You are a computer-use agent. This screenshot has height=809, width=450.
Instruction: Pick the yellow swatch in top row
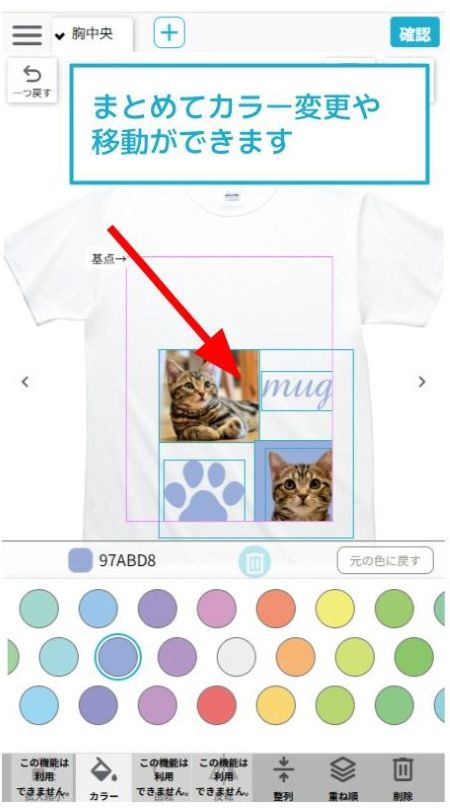pos(335,609)
